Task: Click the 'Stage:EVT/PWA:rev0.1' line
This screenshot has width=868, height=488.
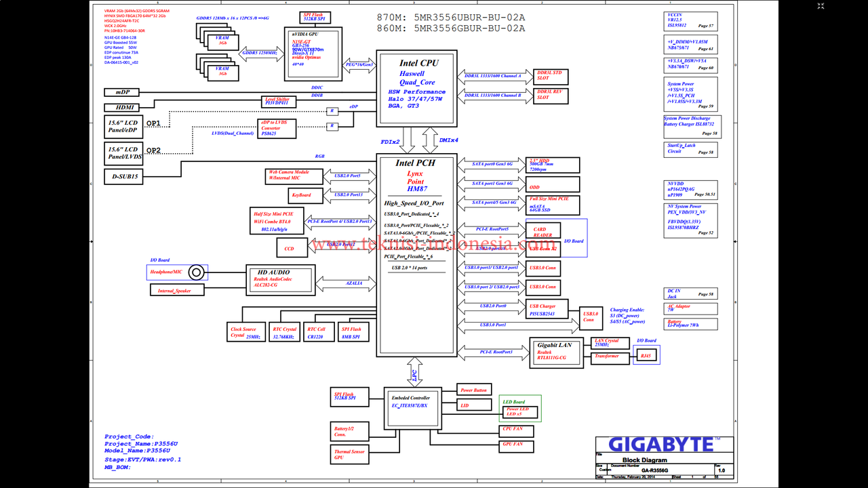Action: coord(142,460)
